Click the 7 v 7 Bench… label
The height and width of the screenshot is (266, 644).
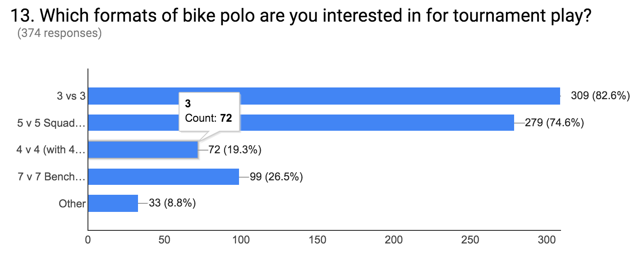tap(51, 177)
